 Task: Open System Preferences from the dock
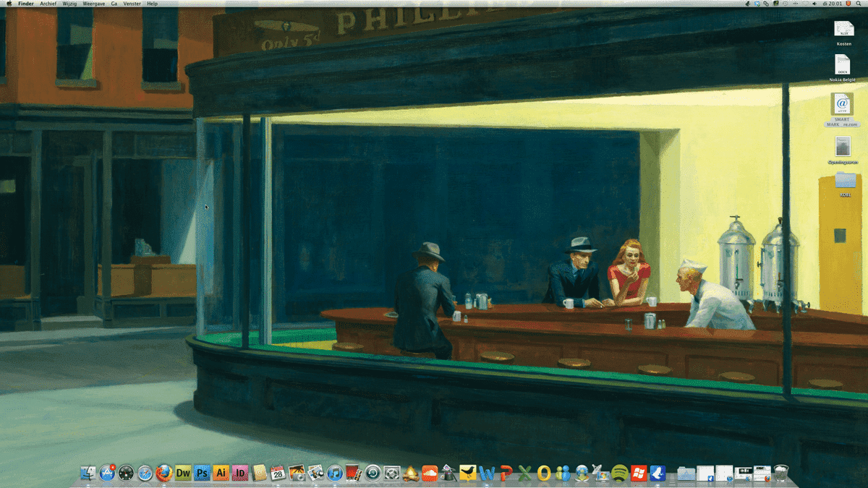(392, 474)
